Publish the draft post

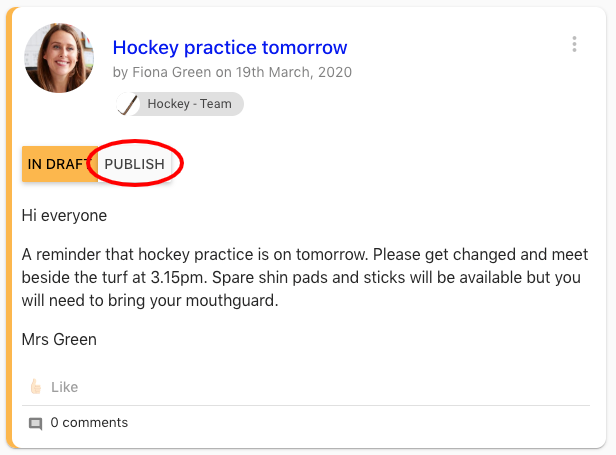point(135,164)
